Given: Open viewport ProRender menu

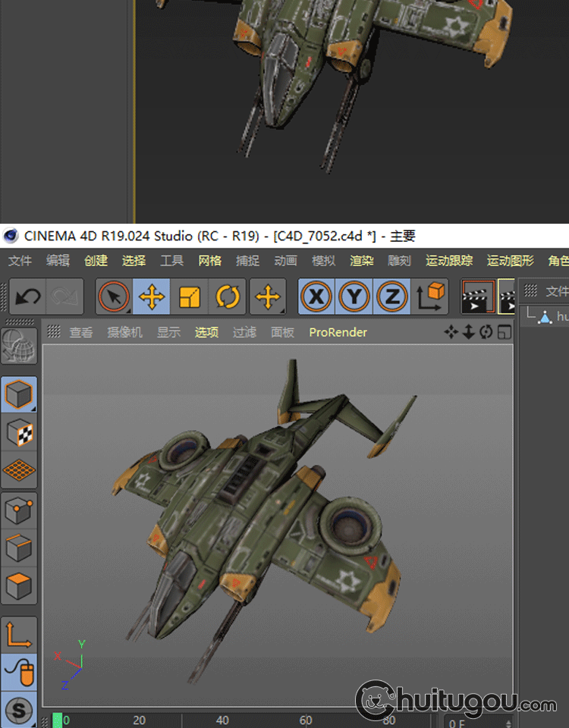Looking at the screenshot, I should click(x=338, y=332).
